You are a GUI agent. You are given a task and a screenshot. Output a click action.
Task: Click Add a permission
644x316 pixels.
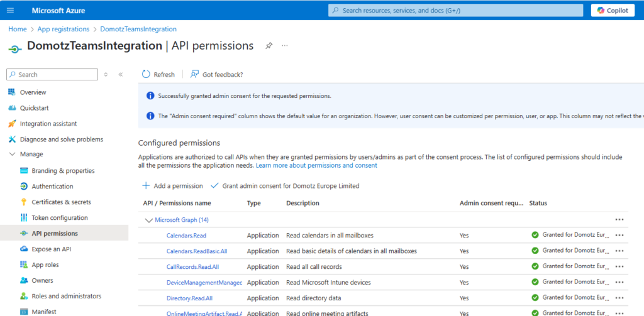pyautogui.click(x=172, y=186)
